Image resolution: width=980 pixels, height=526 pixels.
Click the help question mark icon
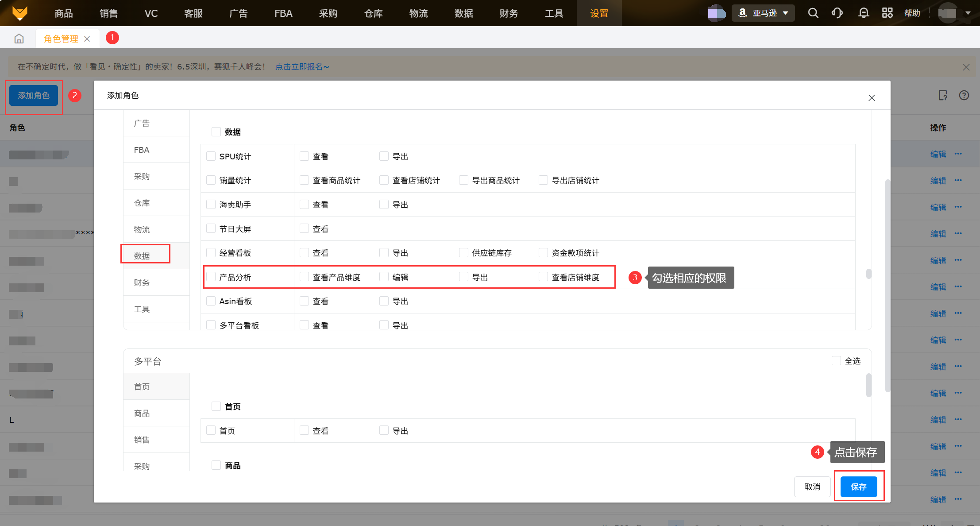point(964,95)
